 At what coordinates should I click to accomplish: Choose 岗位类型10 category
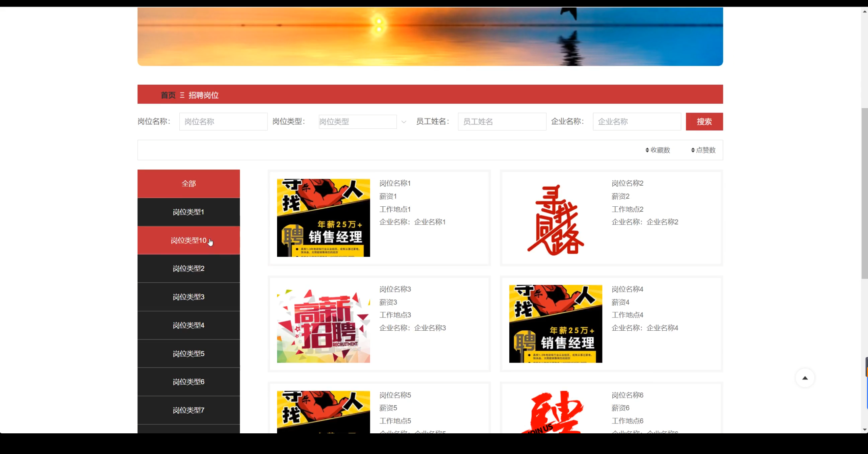coord(189,241)
